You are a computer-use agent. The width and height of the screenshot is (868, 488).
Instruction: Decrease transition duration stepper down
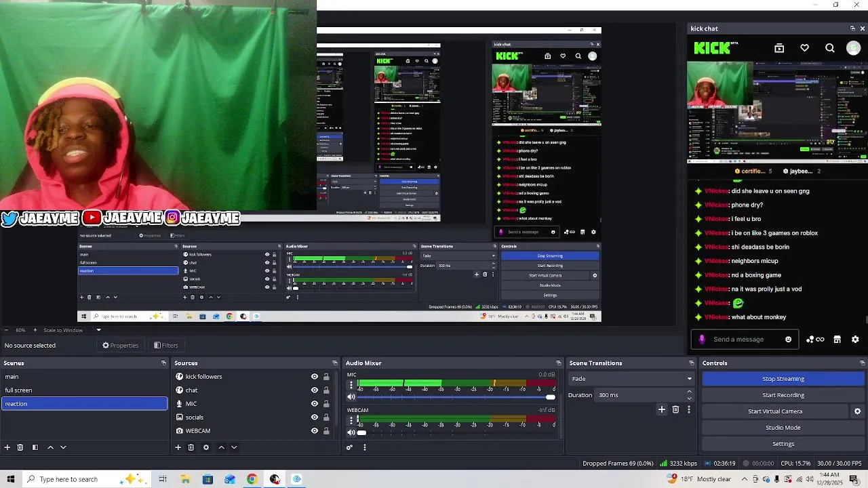(690, 399)
